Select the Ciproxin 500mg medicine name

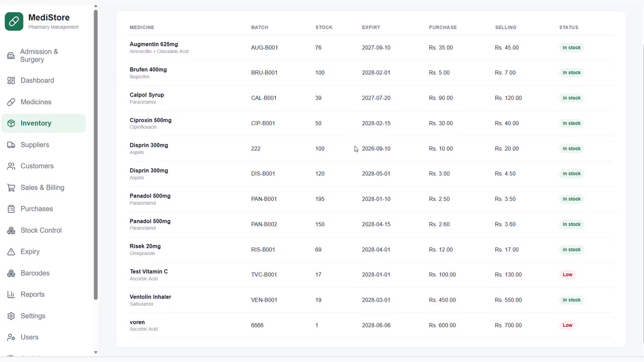pos(150,120)
